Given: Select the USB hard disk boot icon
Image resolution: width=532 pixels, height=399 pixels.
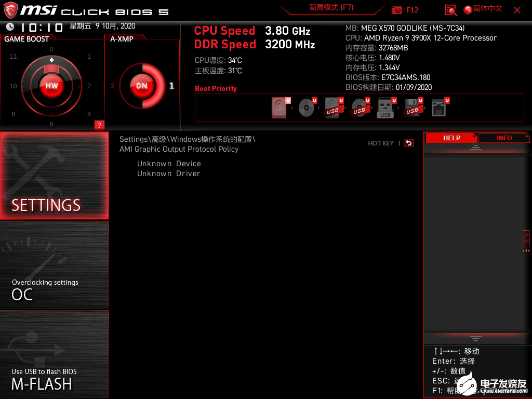Looking at the screenshot, I should (334, 108).
